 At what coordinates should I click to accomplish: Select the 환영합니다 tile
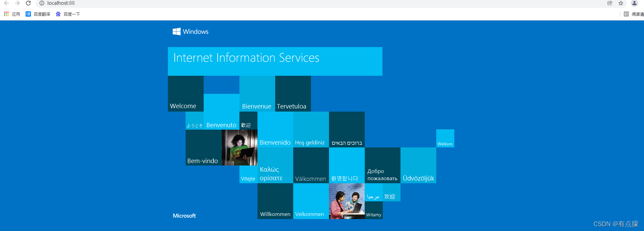click(347, 165)
